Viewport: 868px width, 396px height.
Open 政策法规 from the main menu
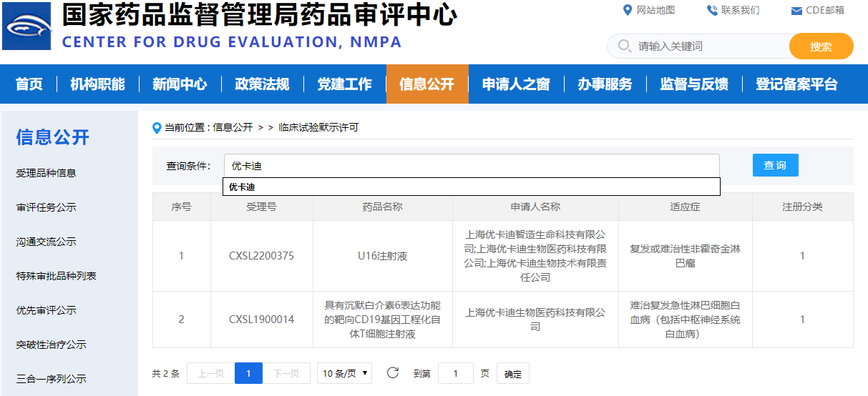[x=262, y=84]
